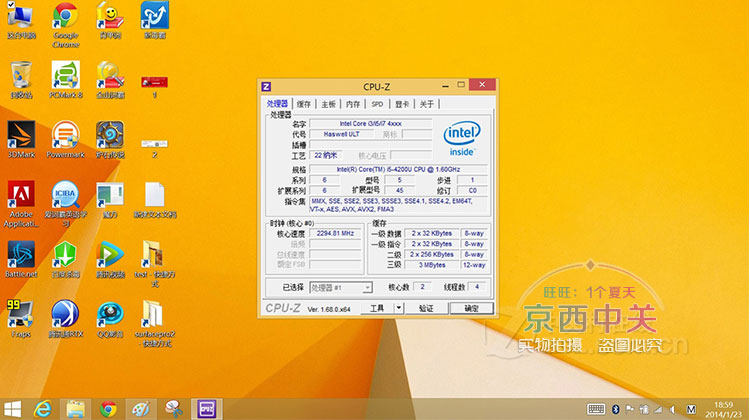Close the CPU-Z window
This screenshot has height=420, width=750.
(x=482, y=85)
